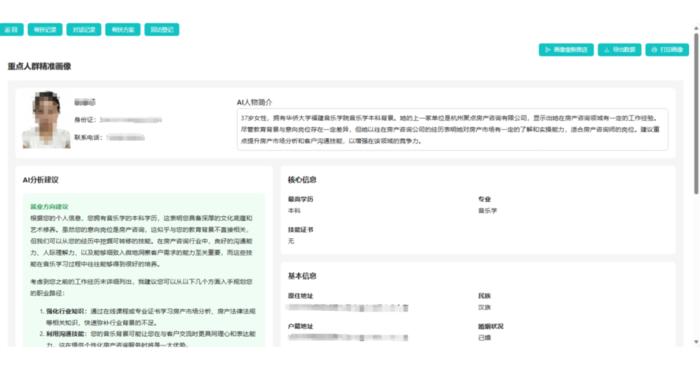Viewport: 700px width, 366px height.
Task: Click the 专业 value 音乐学
Action: (x=488, y=211)
